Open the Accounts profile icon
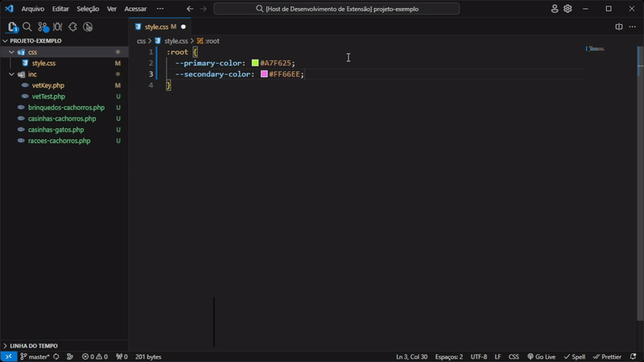644x362 pixels. point(555,9)
